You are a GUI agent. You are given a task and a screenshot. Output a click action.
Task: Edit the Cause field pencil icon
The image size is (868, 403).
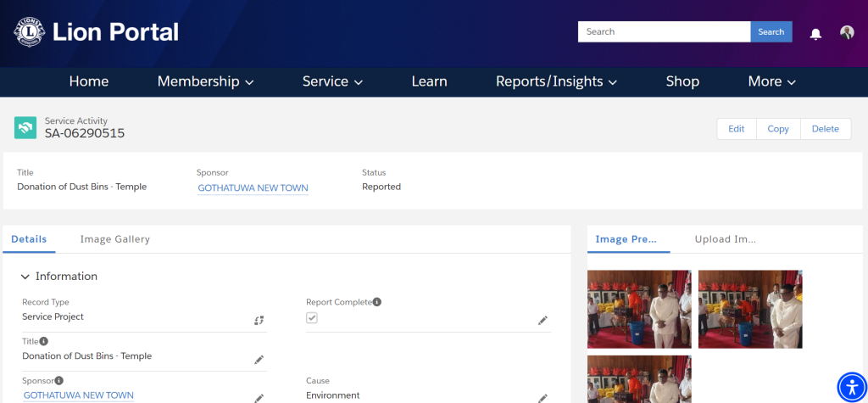point(543,398)
